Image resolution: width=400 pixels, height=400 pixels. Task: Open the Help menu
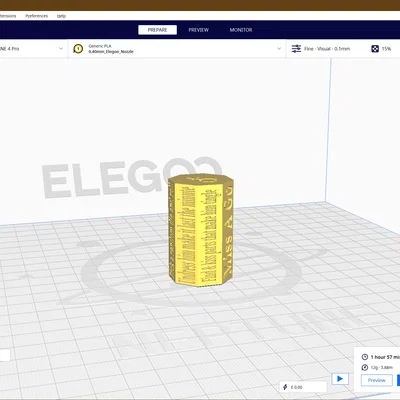tap(61, 16)
